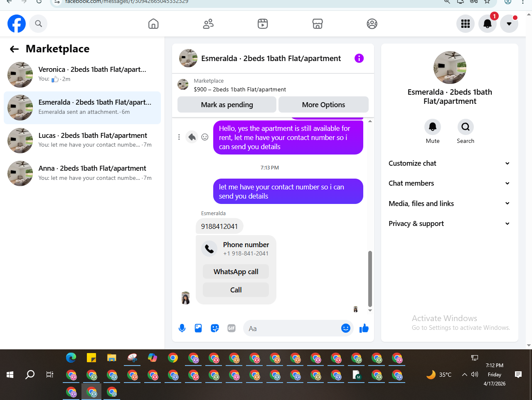Open the Friends icon in top navigation
Image resolution: width=532 pixels, height=400 pixels.
(208, 24)
